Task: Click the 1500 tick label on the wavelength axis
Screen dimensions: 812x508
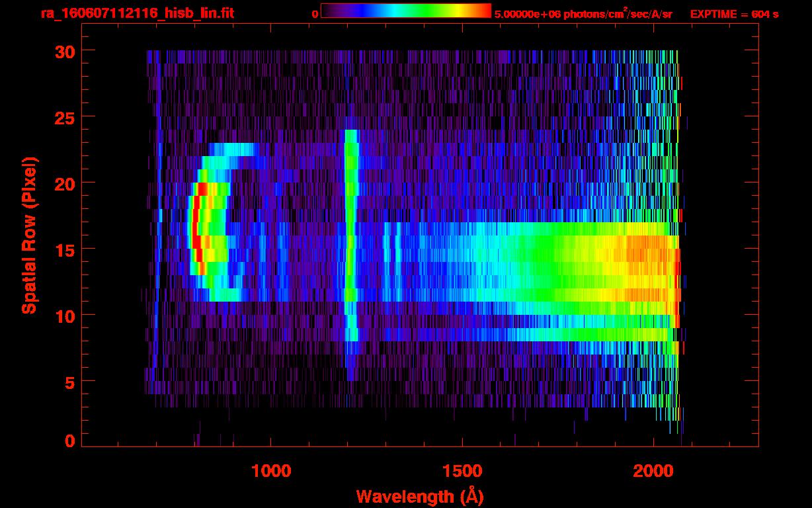Action: (x=462, y=471)
